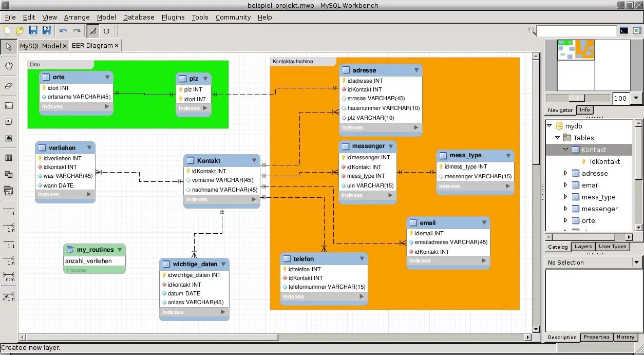The height and width of the screenshot is (355, 644).
Task: Select the Orte layer title
Action: tap(35, 64)
